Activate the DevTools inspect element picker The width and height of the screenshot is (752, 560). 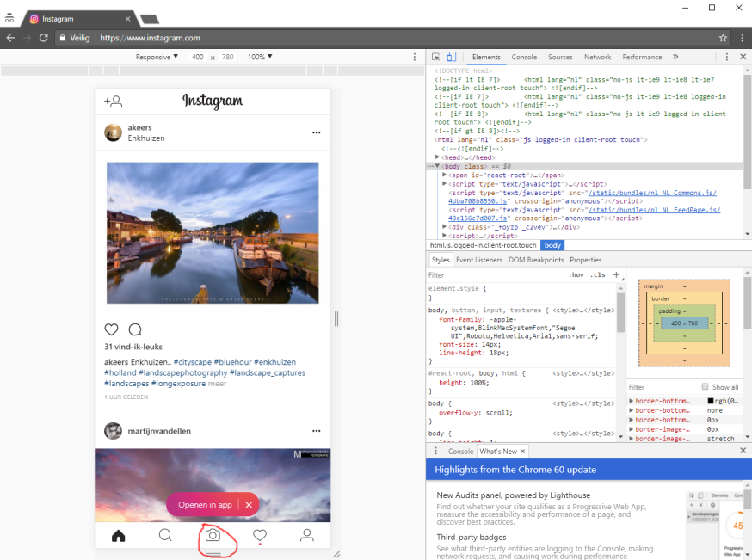(x=435, y=57)
